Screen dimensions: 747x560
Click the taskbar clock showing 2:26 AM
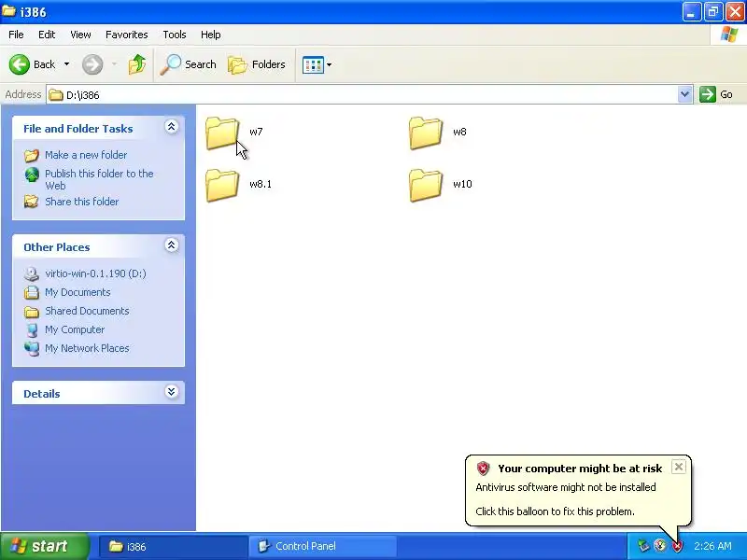tap(712, 546)
